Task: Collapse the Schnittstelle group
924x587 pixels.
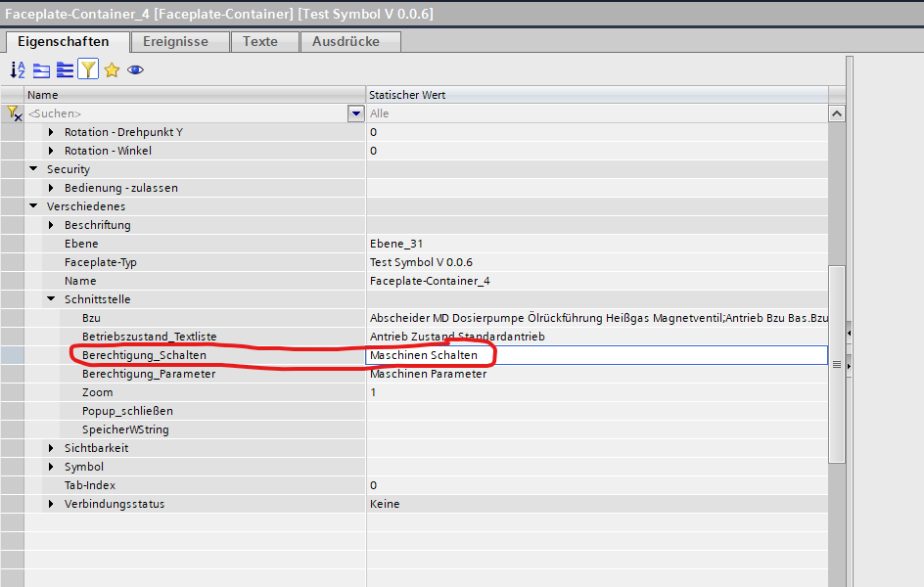Action: (x=51, y=299)
